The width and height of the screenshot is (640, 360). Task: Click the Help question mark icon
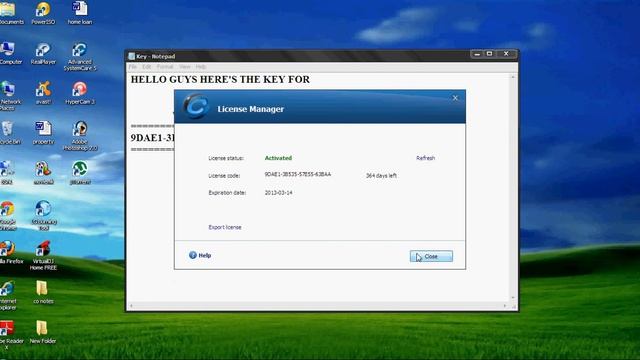193,255
